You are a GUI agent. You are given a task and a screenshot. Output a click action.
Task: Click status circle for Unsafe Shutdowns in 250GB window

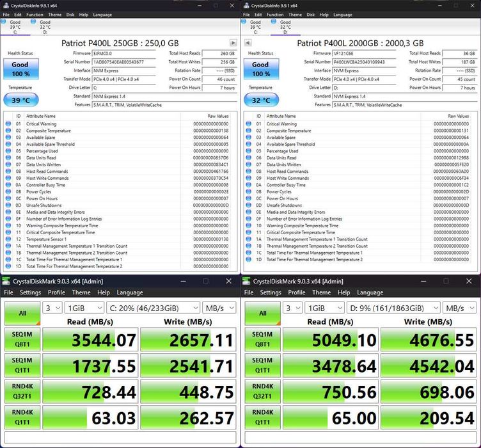pyautogui.click(x=8, y=205)
